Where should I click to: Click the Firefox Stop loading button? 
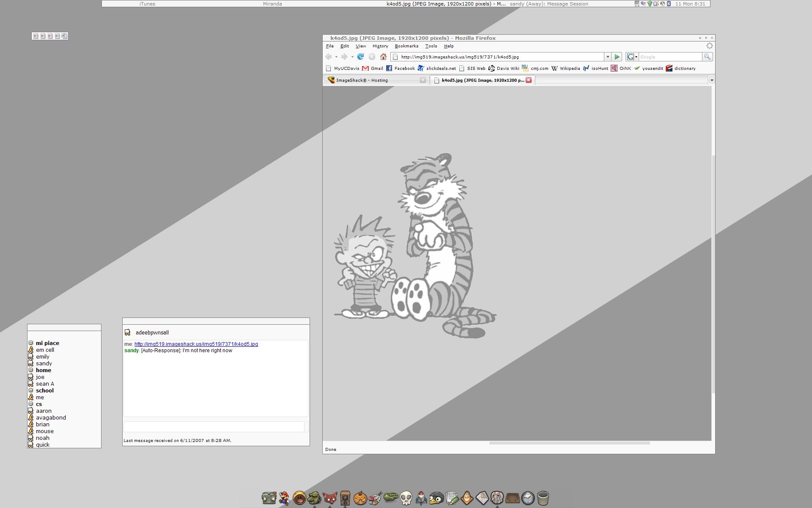372,57
